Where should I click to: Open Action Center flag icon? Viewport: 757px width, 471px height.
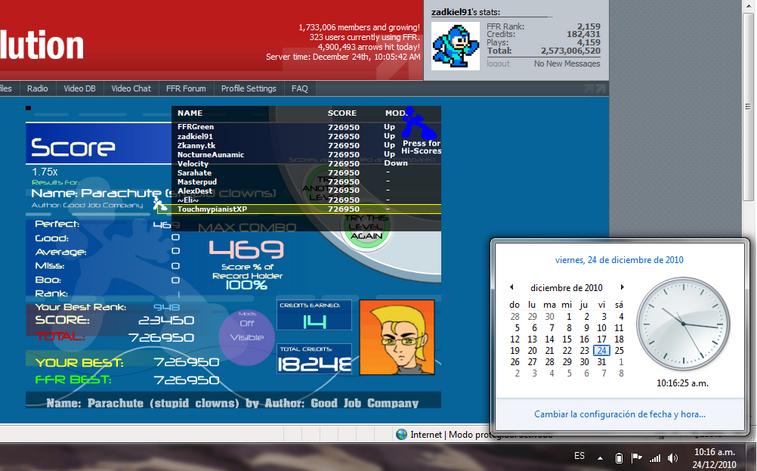click(x=636, y=457)
